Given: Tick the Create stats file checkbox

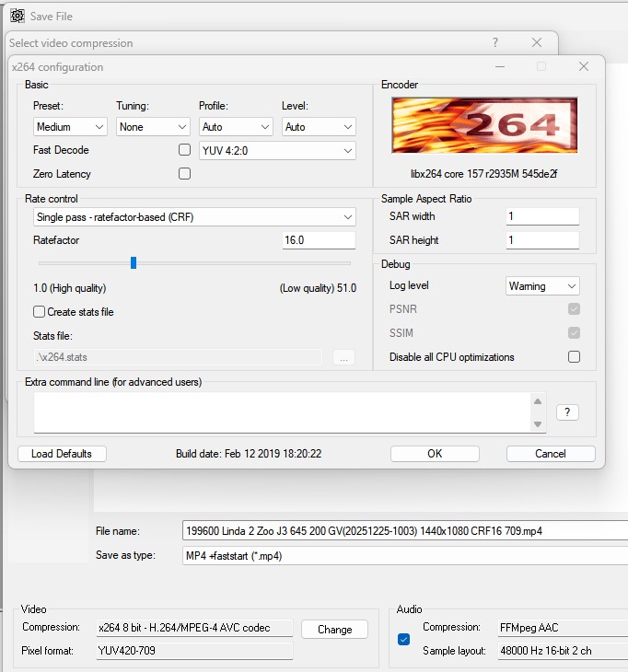Looking at the screenshot, I should coord(39,311).
